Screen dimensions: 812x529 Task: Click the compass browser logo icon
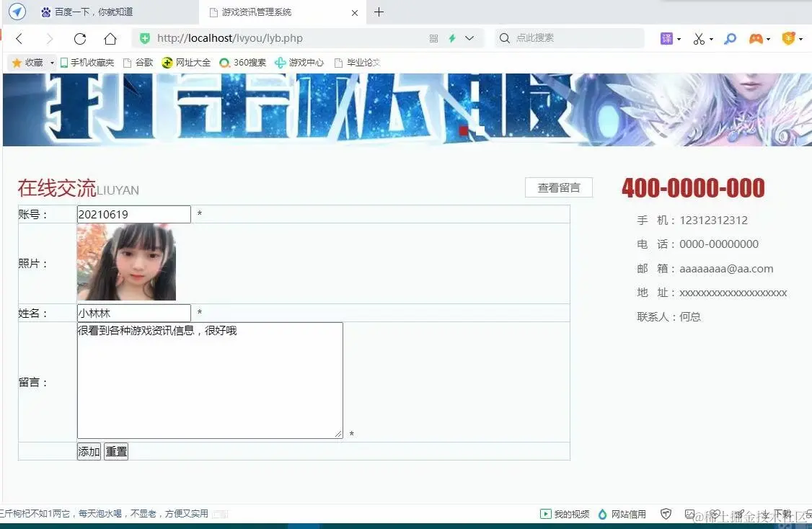pos(17,12)
